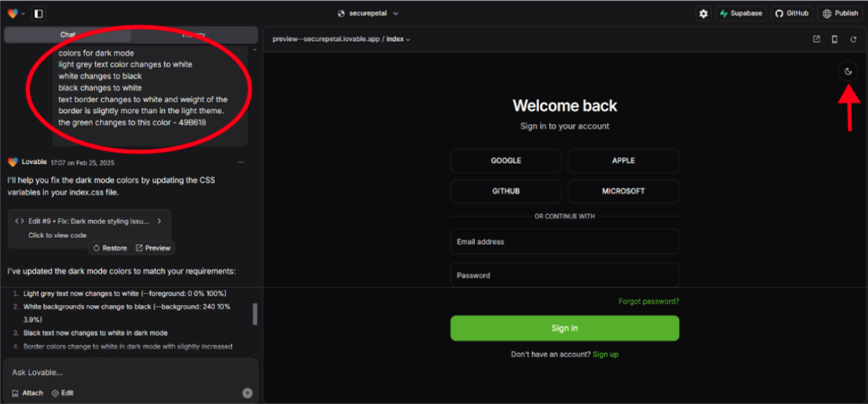This screenshot has height=404, width=868.
Task: Open the settings gear icon
Action: click(x=702, y=13)
